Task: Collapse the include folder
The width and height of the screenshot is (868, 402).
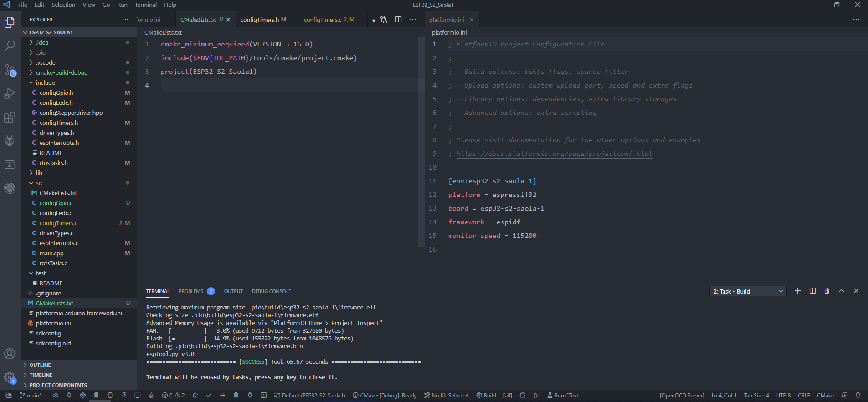Action: [79, 82]
